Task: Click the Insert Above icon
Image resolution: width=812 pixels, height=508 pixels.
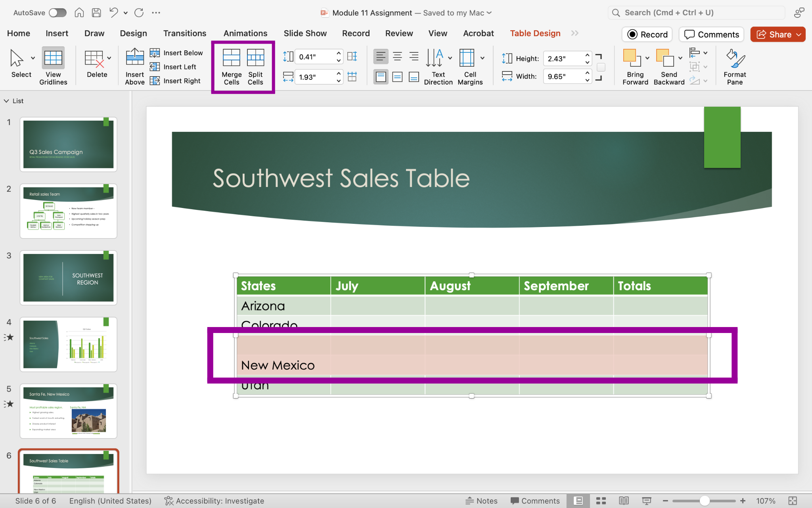Action: click(x=135, y=57)
